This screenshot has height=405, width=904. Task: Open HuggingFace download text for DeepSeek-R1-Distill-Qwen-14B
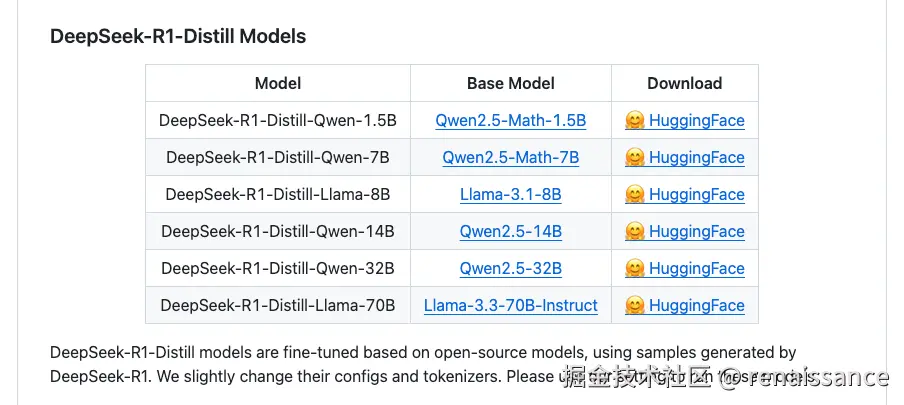click(x=696, y=232)
